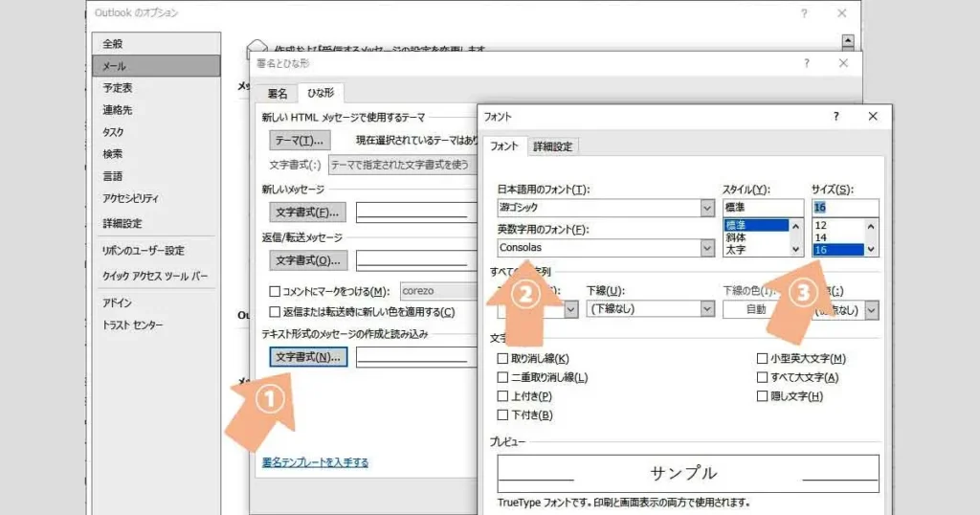Click help icon in 署名とひな形 dialog
980x515 pixels.
coord(806,63)
